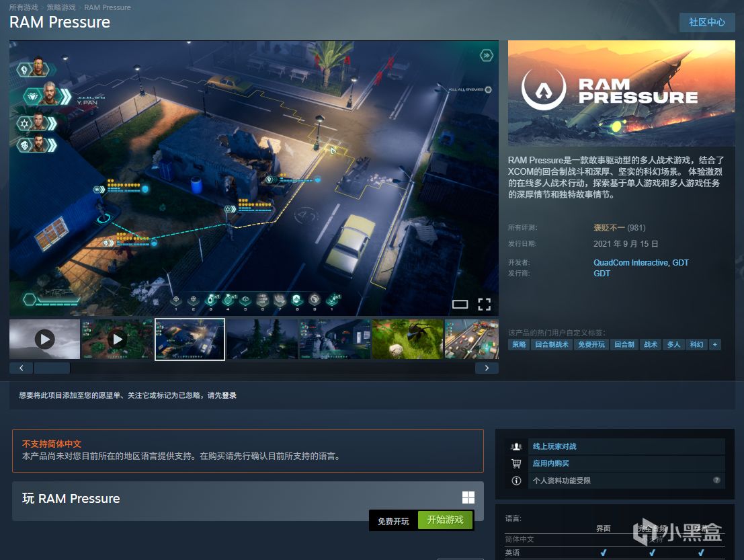
Task: Click the third soldier portrait in screenshot
Action: (x=39, y=122)
